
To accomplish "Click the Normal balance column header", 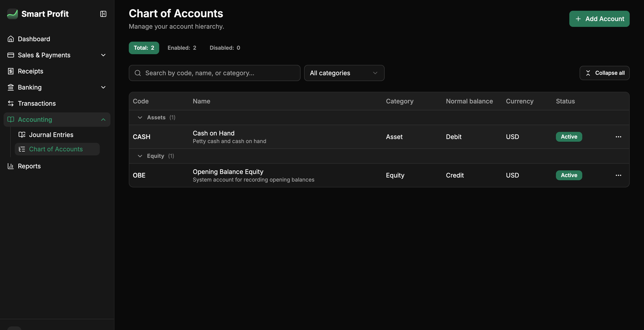I will coord(469,101).
